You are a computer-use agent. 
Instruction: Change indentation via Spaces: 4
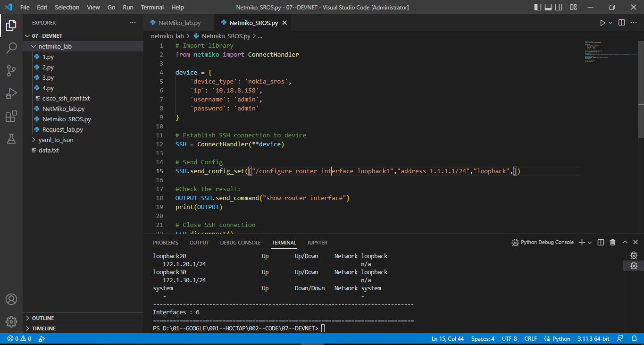tap(483, 339)
